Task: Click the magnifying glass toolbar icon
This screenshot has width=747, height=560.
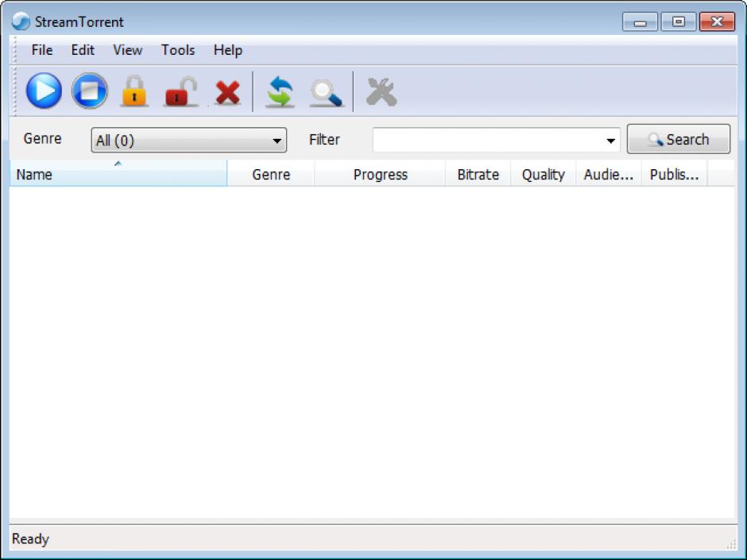Action: click(326, 93)
